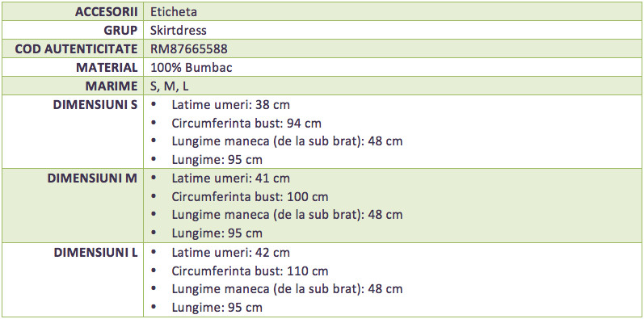The width and height of the screenshot is (644, 319).
Task: Select the Eticheta value cell
Action: (173, 12)
